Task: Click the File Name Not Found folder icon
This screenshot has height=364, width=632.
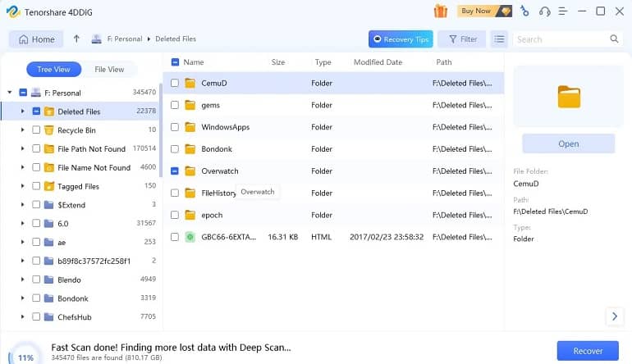Action: pyautogui.click(x=48, y=167)
